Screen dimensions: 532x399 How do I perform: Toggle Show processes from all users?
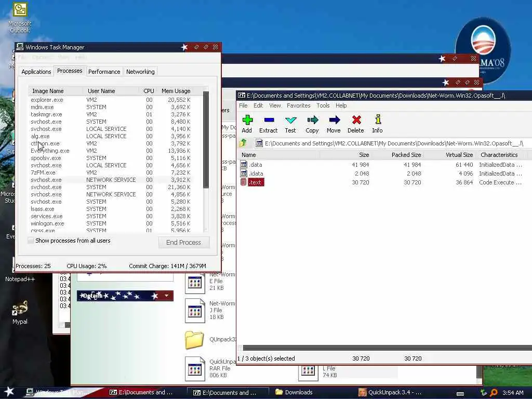pyautogui.click(x=31, y=241)
